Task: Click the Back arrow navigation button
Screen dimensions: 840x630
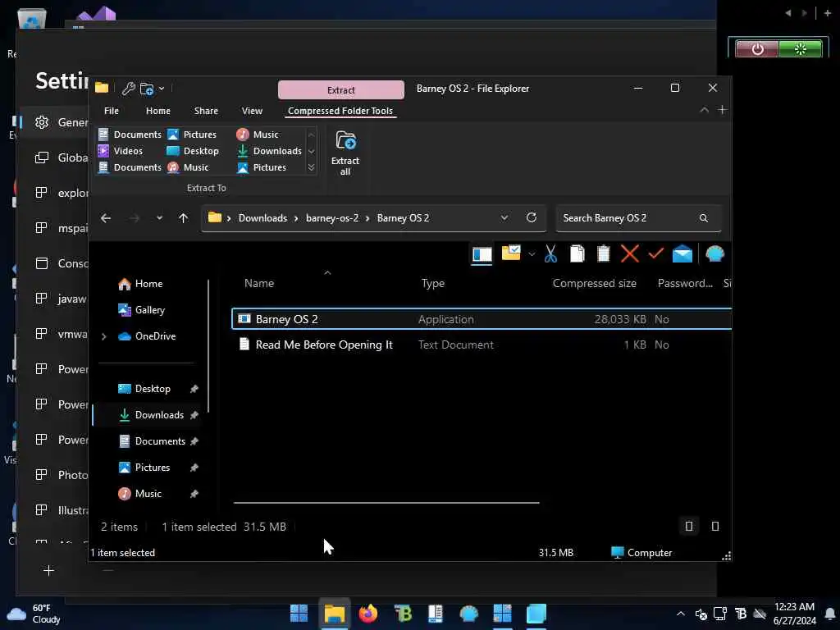Action: 106,218
